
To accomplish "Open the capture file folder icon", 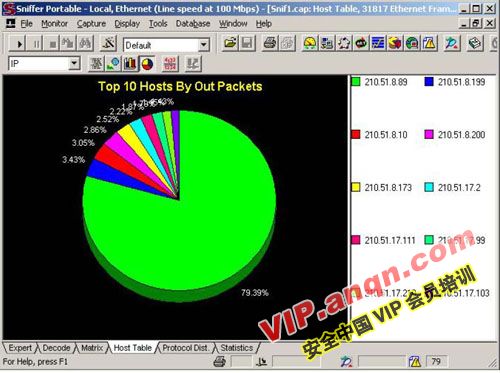I will click(x=230, y=43).
